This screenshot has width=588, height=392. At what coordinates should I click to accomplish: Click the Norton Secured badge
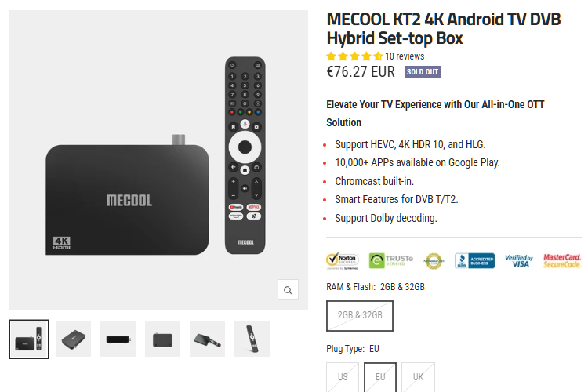click(x=343, y=260)
